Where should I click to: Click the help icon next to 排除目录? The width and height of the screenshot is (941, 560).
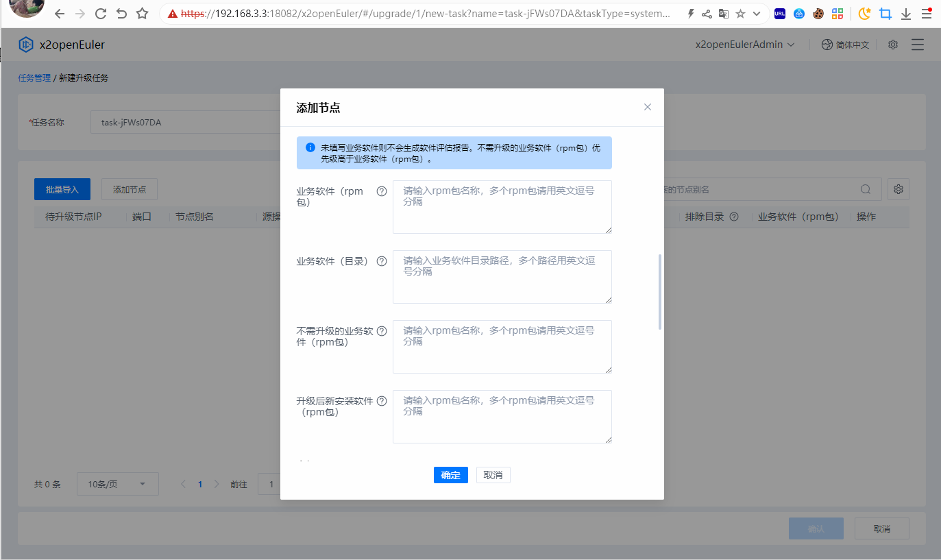point(734,217)
